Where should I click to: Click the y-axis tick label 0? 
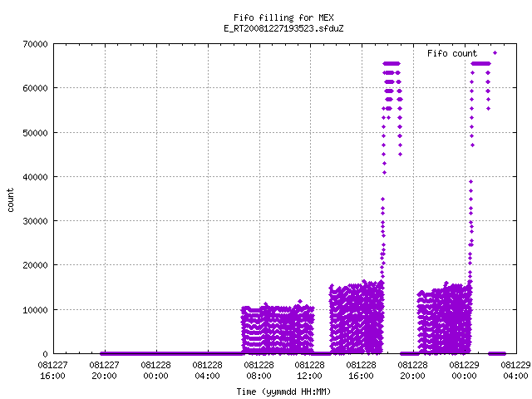coord(46,354)
